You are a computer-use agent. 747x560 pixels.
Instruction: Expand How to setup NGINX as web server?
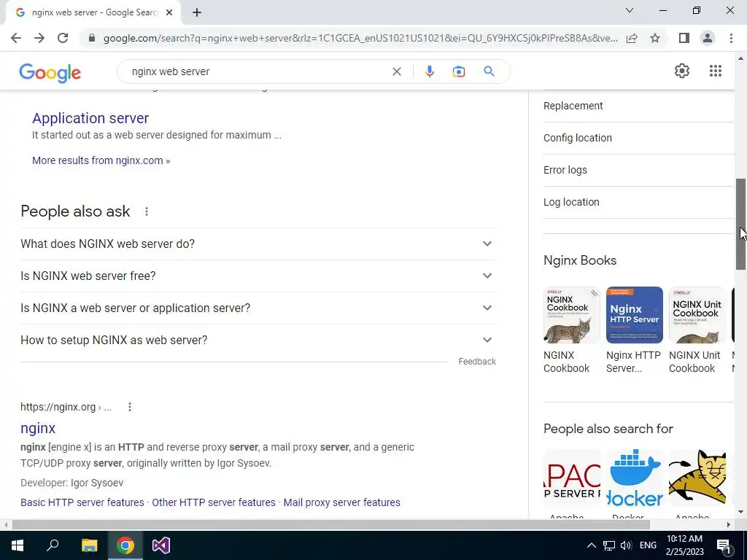pyautogui.click(x=258, y=340)
